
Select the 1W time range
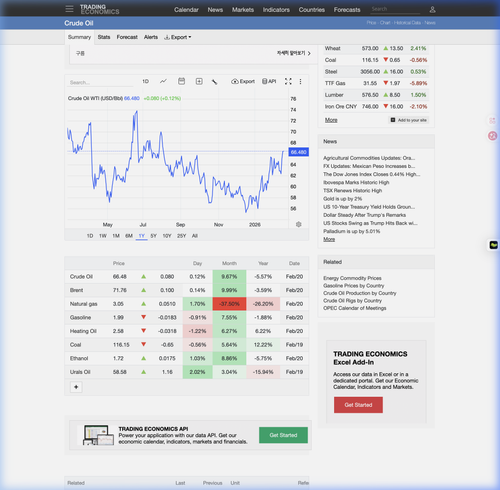pos(103,236)
